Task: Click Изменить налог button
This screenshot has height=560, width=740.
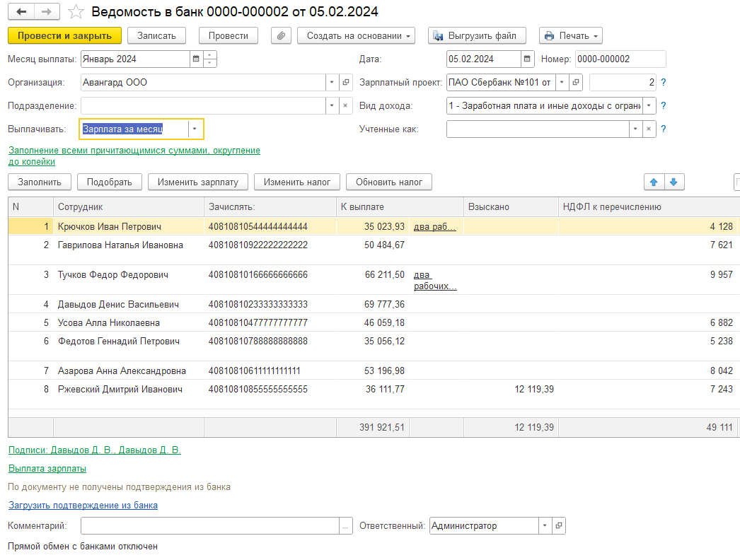Action: [297, 182]
